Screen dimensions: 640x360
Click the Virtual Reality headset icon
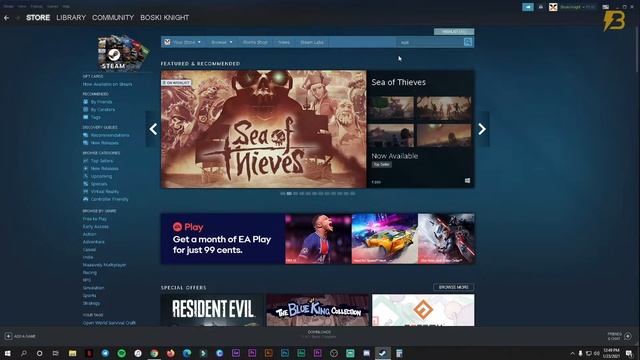86,191
